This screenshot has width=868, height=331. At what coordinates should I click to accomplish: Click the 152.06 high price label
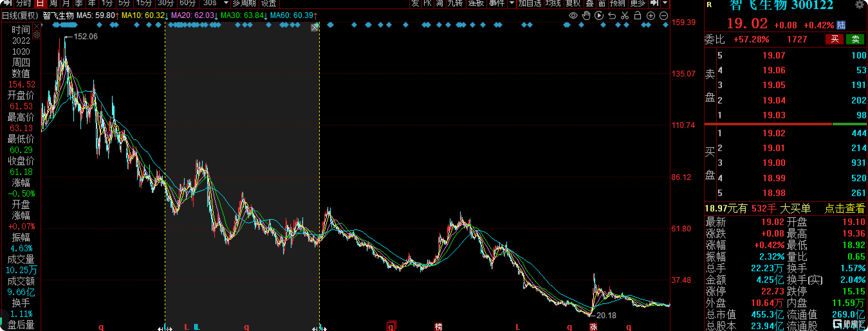[x=86, y=36]
